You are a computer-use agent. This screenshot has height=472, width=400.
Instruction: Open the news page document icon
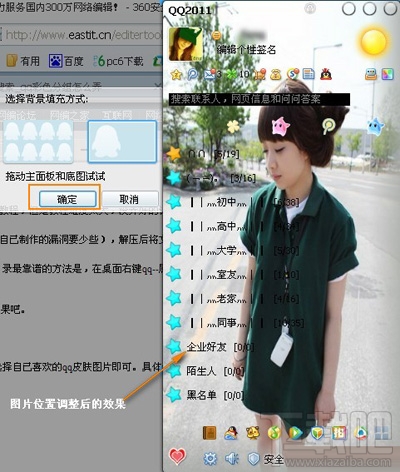[x=309, y=74]
